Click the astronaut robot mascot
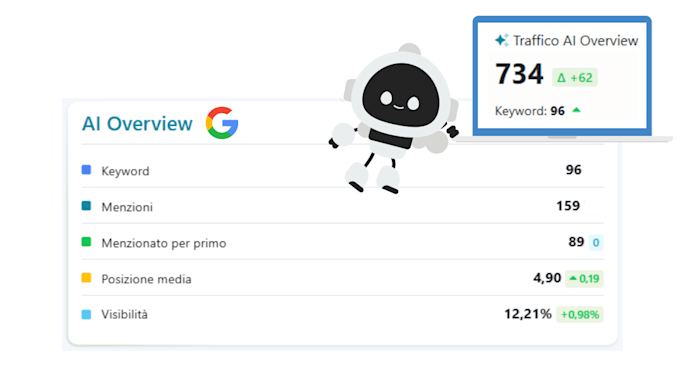680x390 pixels. coord(394,118)
